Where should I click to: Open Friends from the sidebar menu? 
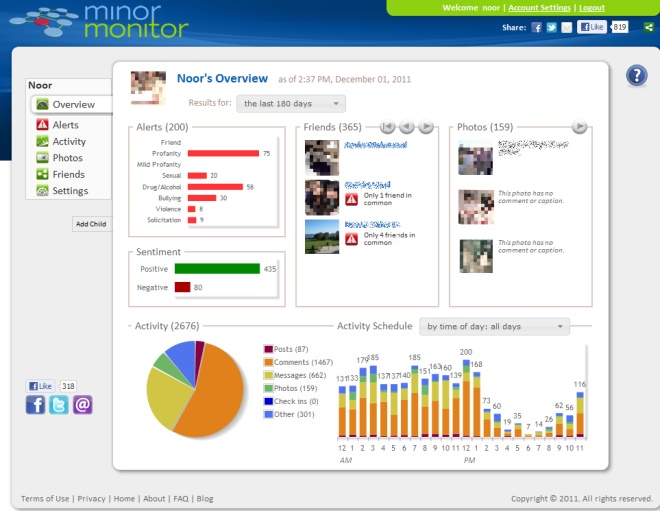pyautogui.click(x=61, y=174)
